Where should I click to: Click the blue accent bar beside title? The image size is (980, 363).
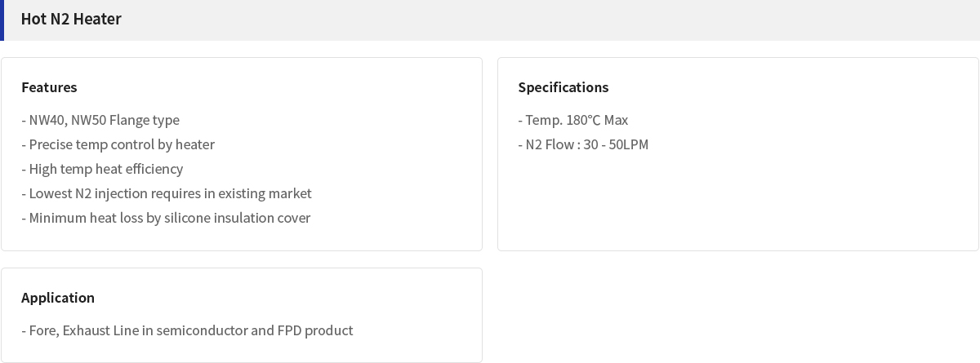pos(2,20)
